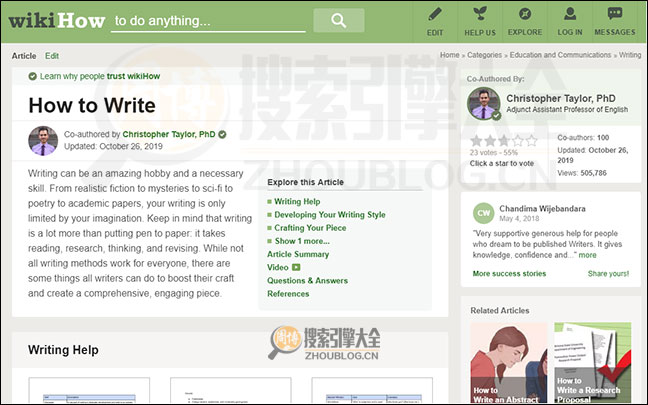Click the Video play icon
Screen dimensions: 648x405
(x=296, y=268)
